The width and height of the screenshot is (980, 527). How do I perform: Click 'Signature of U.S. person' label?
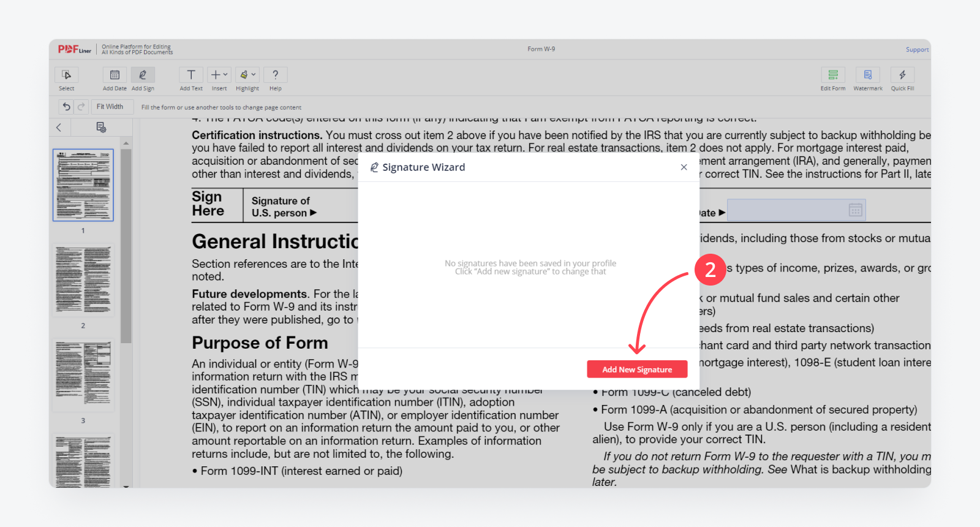284,207
